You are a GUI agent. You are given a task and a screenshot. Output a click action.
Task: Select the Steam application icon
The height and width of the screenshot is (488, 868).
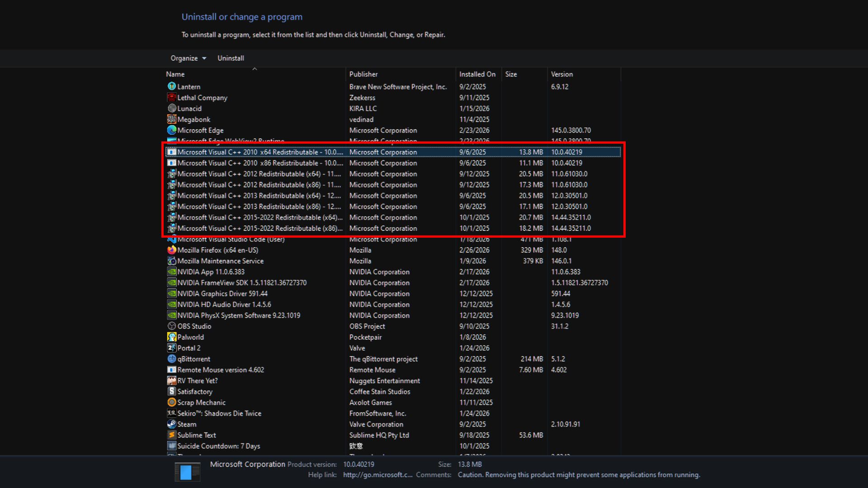click(172, 424)
